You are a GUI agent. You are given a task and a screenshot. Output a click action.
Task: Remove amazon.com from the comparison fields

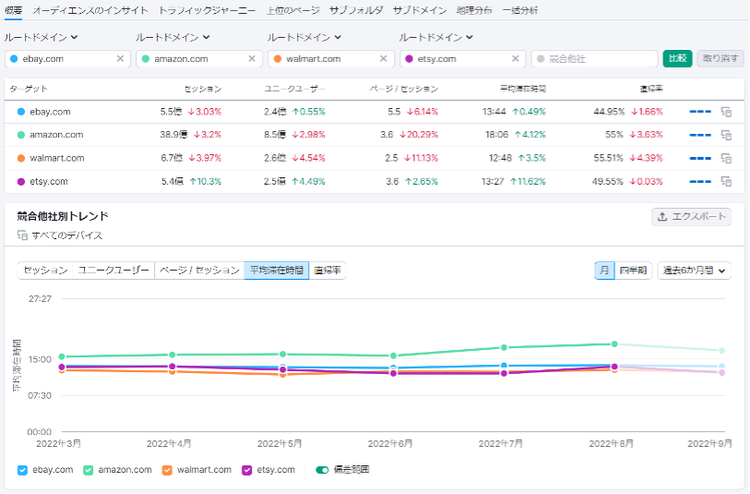click(x=252, y=58)
